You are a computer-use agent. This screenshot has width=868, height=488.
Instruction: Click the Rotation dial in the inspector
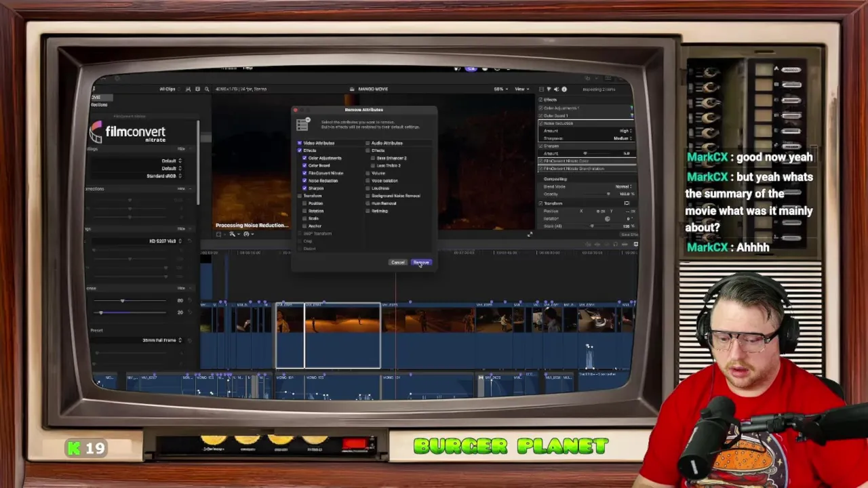[607, 218]
